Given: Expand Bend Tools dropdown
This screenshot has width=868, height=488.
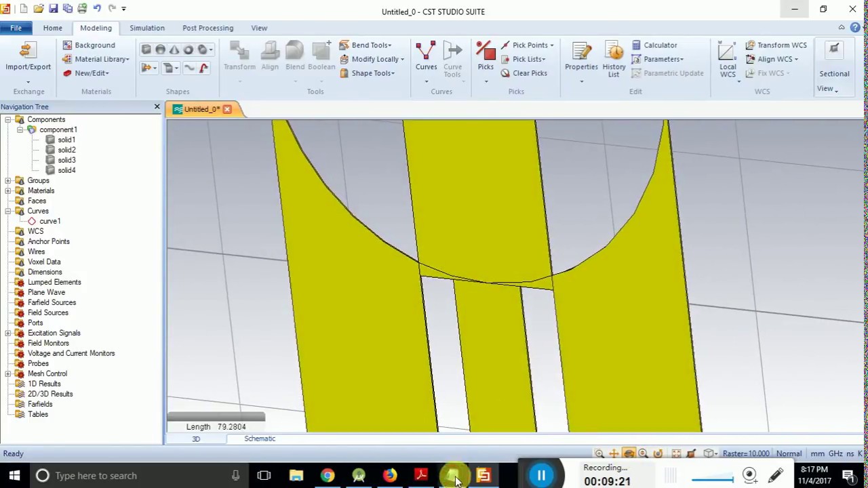Looking at the screenshot, I should 366,45.
